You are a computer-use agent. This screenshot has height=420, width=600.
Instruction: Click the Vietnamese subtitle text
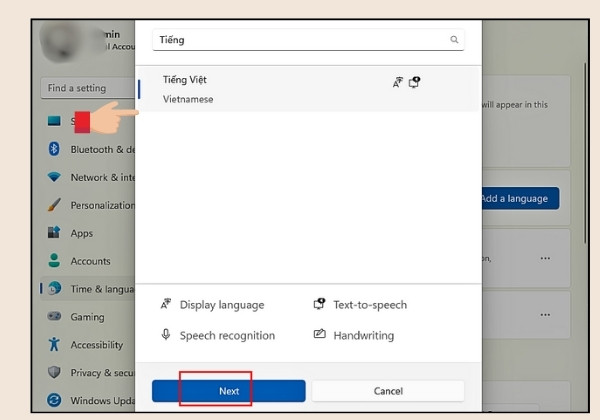[x=188, y=99]
